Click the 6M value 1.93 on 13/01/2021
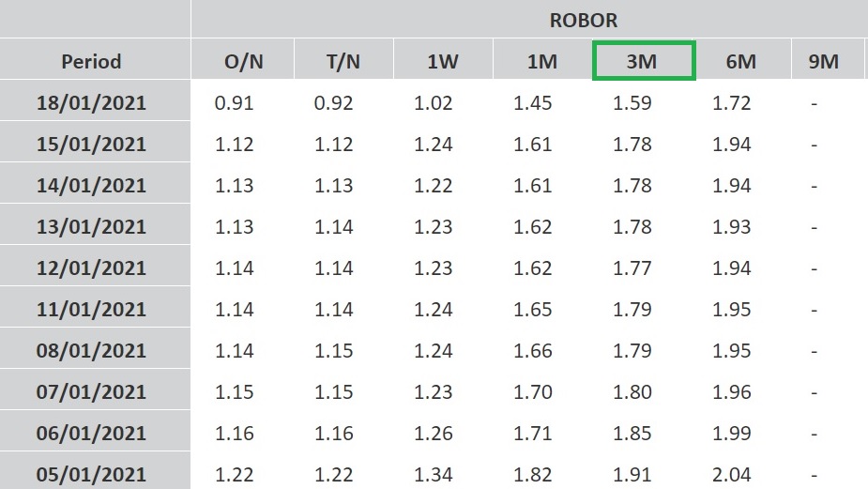Screen dimensions: 868x489 coord(731,227)
